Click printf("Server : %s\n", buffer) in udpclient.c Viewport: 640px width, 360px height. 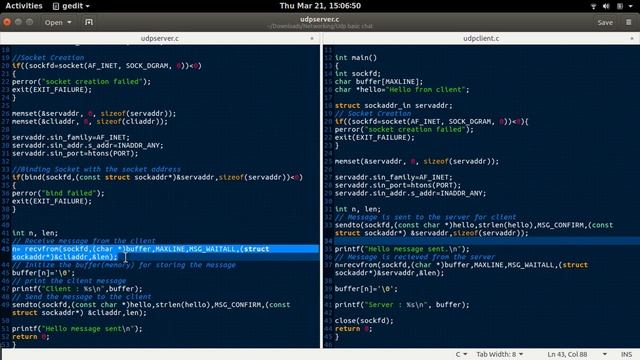[402, 305]
